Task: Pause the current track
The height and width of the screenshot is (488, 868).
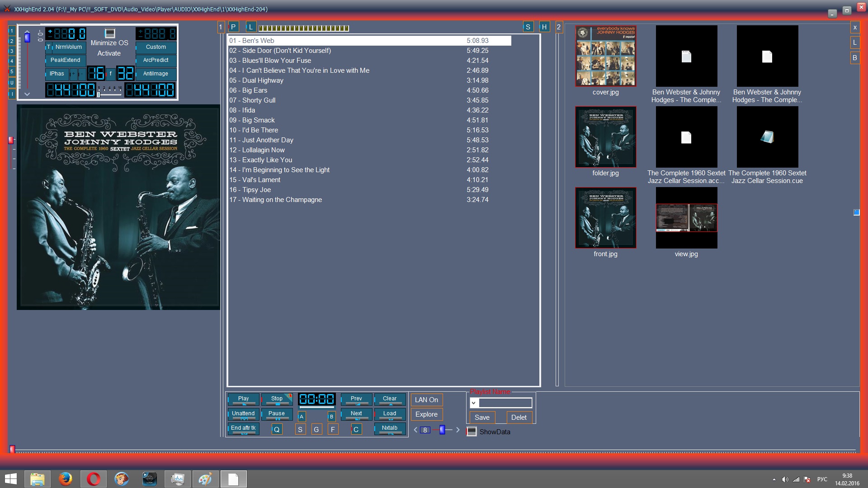Action: click(x=277, y=413)
